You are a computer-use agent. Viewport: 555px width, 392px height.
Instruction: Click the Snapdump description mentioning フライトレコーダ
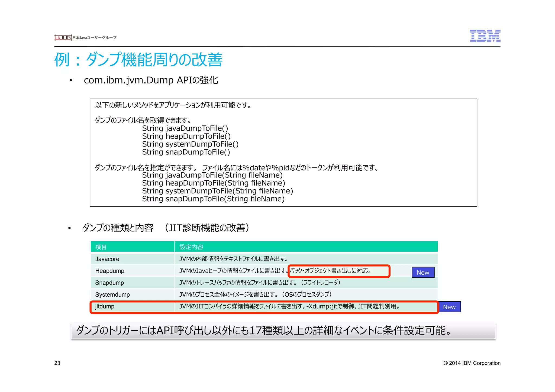tap(260, 283)
